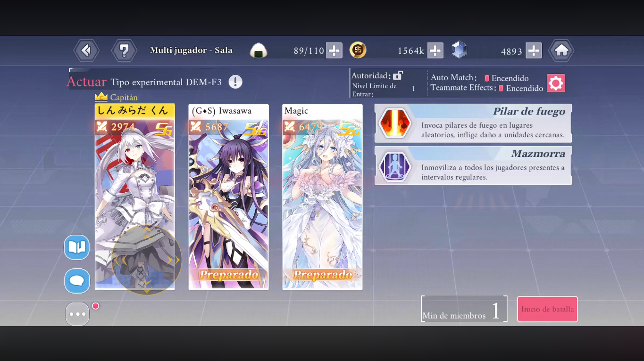Click the power value 2974 on captain card
Screen dimensions: 644x361
(x=123, y=127)
